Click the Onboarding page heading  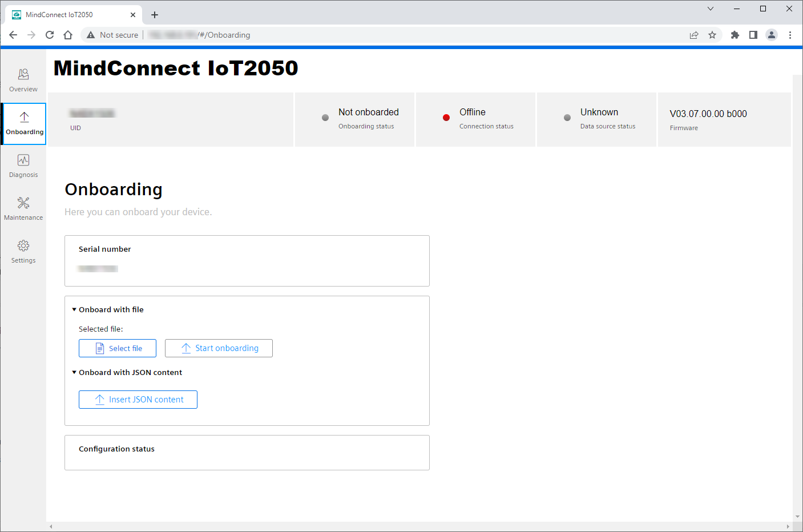point(114,189)
